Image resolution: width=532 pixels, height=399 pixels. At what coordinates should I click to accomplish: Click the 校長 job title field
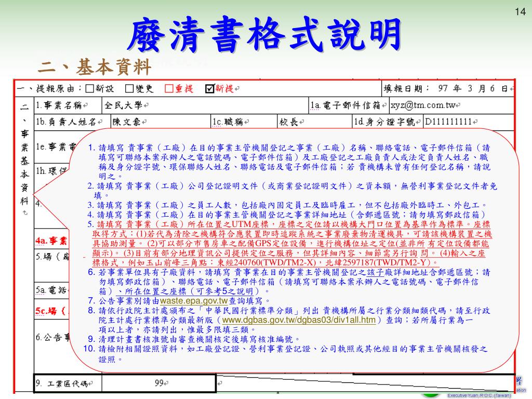point(314,122)
